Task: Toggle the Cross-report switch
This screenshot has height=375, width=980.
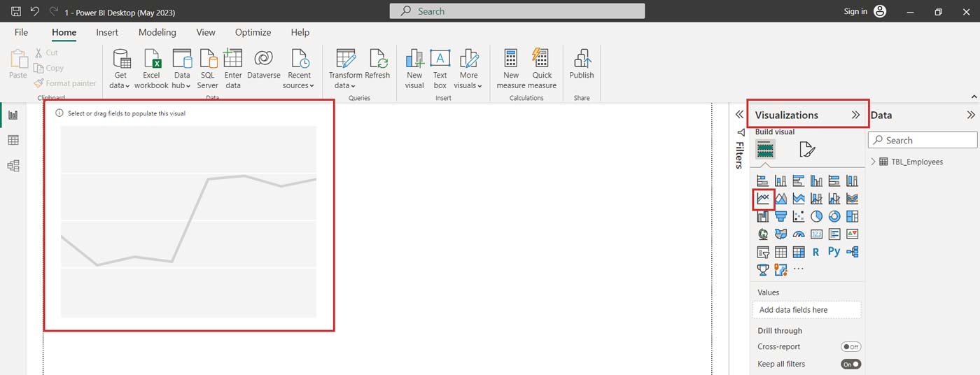Action: click(x=850, y=347)
